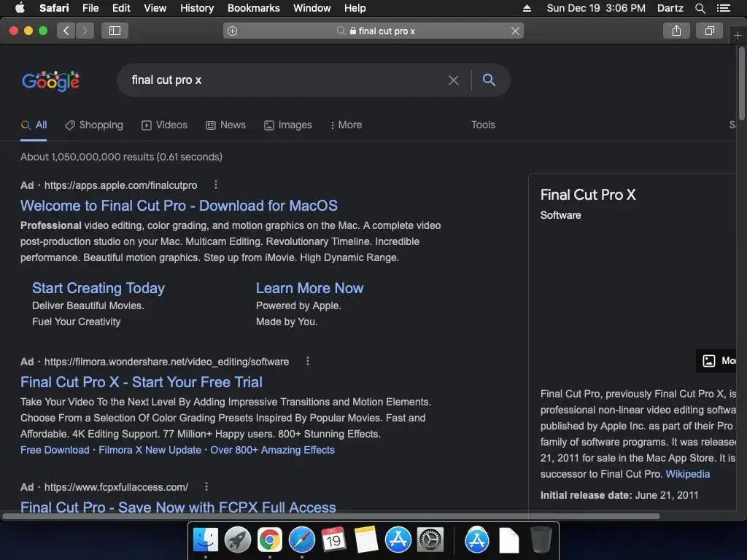Click the date and time in menu bar
747x560 pixels.
point(596,8)
